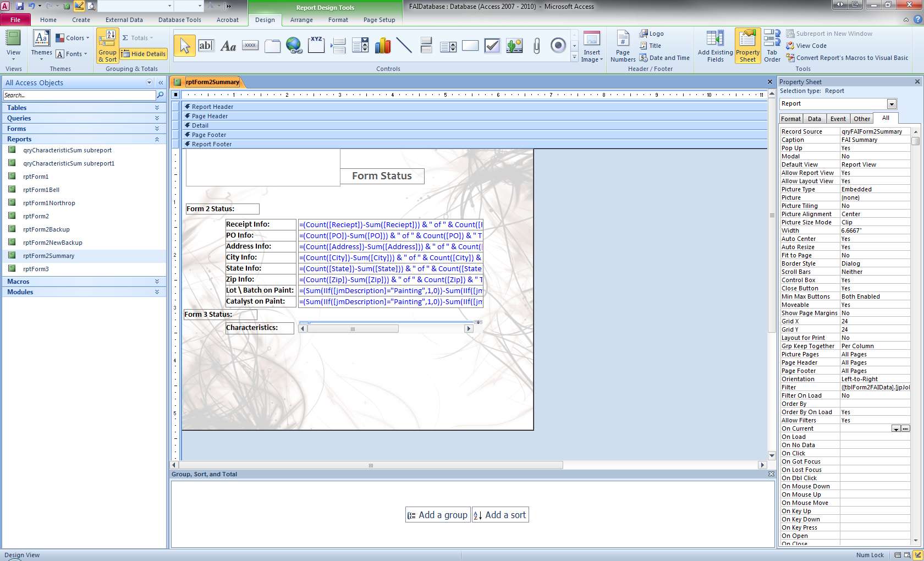Click the navigation pane Search box
924x561 pixels.
79,95
